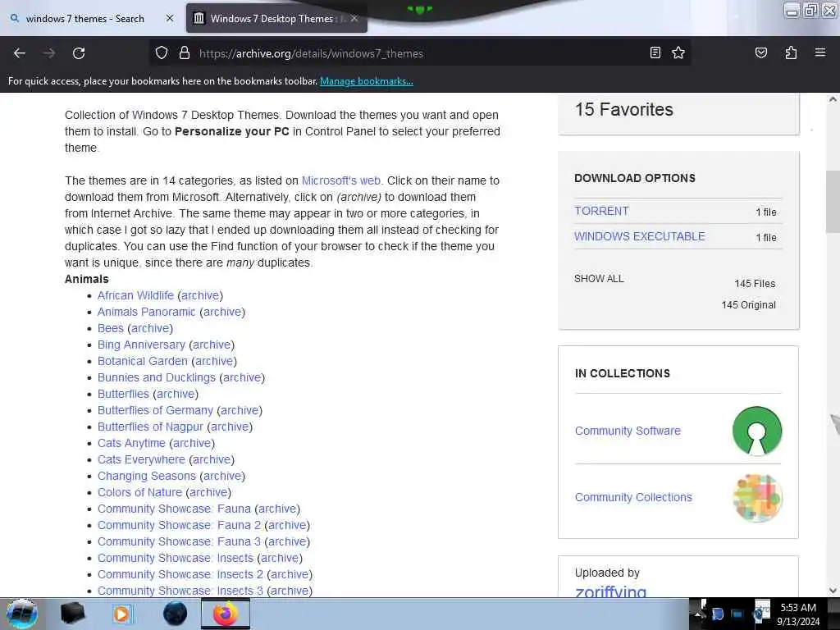This screenshot has height=630, width=840.
Task: Open the Pocket save icon
Action: [x=760, y=52]
